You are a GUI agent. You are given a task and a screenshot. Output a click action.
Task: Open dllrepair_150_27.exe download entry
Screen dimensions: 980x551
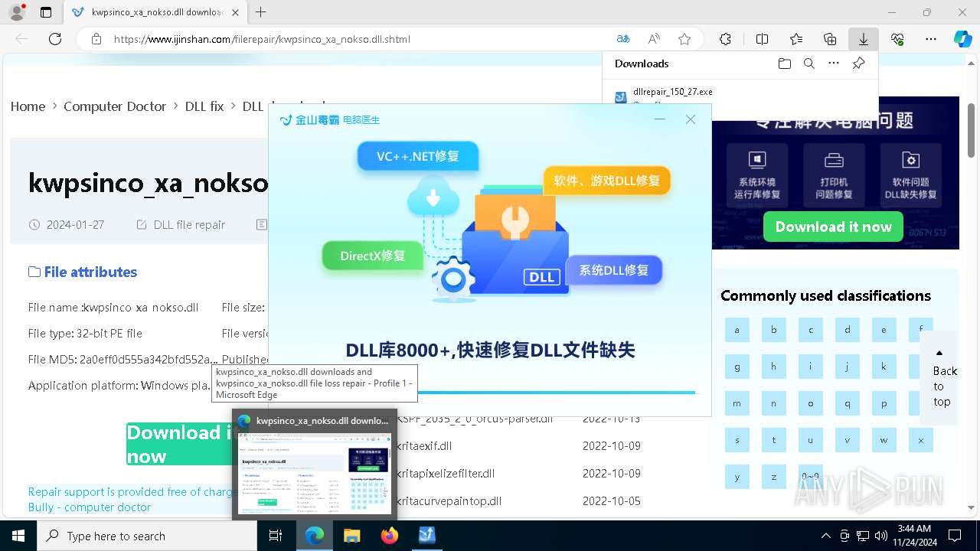click(673, 92)
